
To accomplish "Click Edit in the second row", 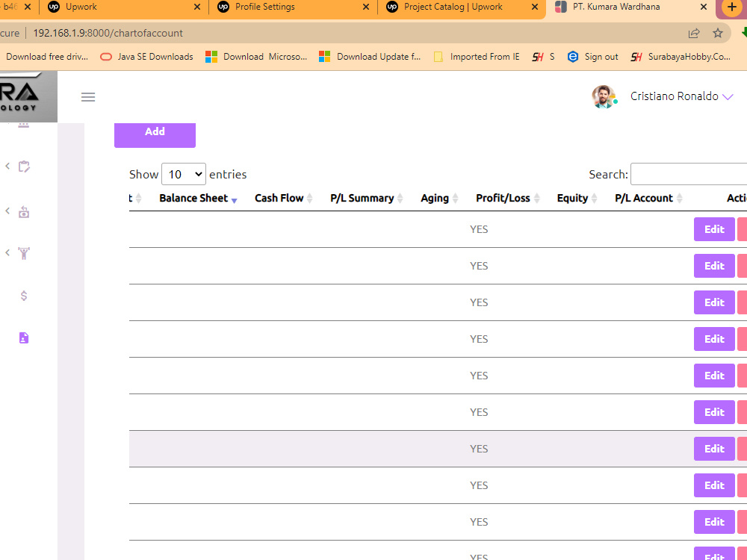I will (714, 266).
